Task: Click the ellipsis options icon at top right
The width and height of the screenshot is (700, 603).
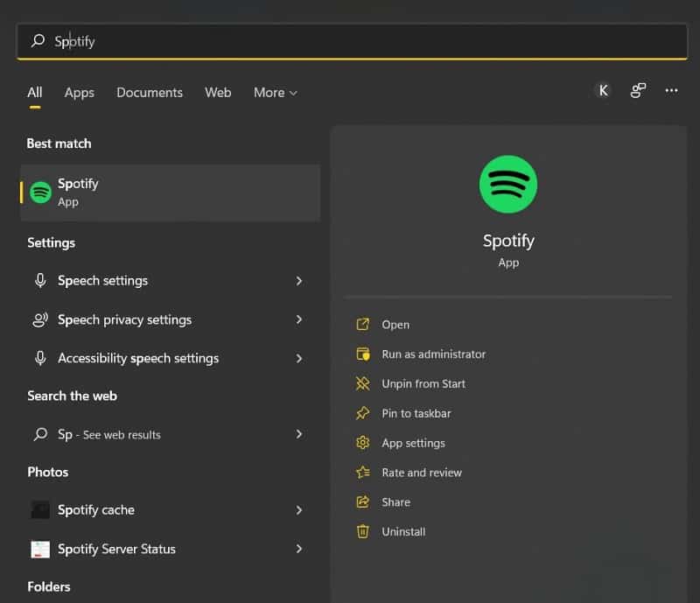Action: [669, 90]
